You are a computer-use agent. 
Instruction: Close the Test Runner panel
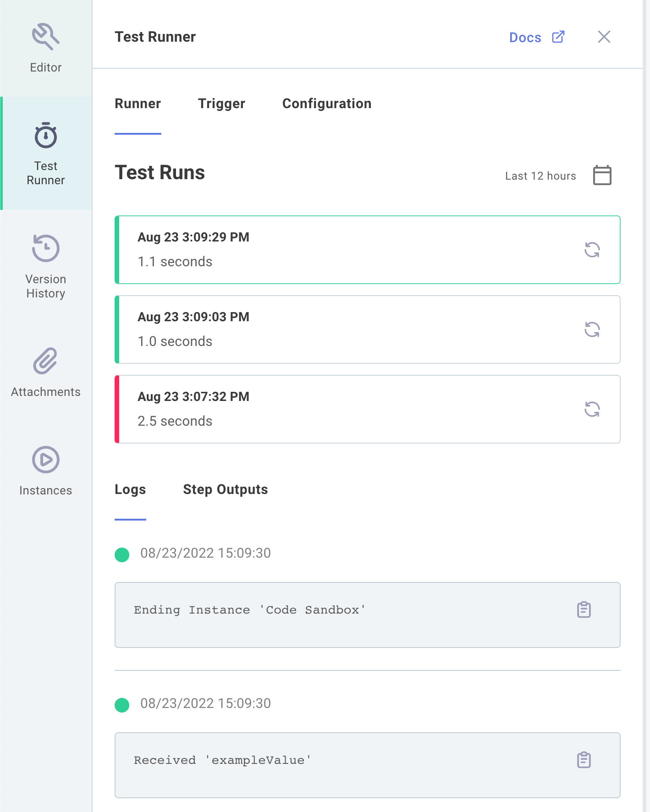coord(604,37)
